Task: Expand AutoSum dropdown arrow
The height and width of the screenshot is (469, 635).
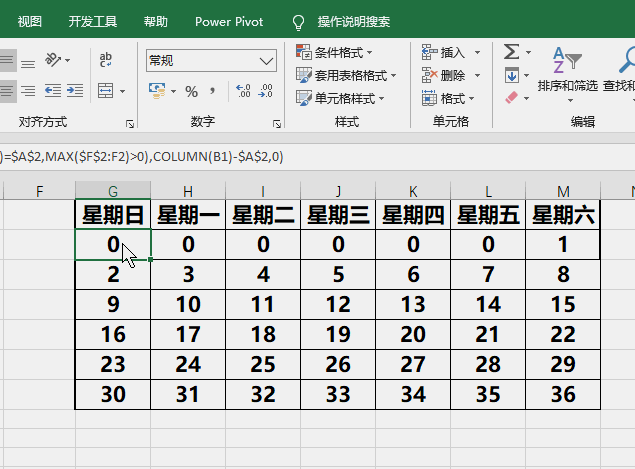Action: click(x=528, y=52)
